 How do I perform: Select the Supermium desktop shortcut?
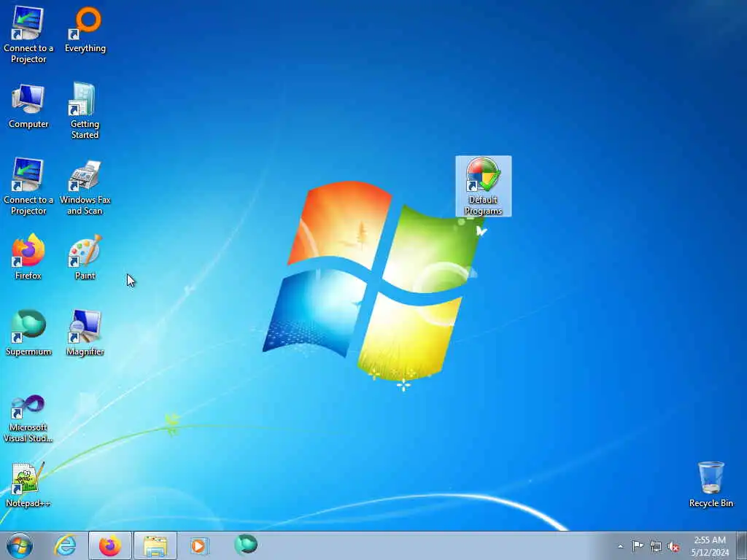click(x=28, y=332)
